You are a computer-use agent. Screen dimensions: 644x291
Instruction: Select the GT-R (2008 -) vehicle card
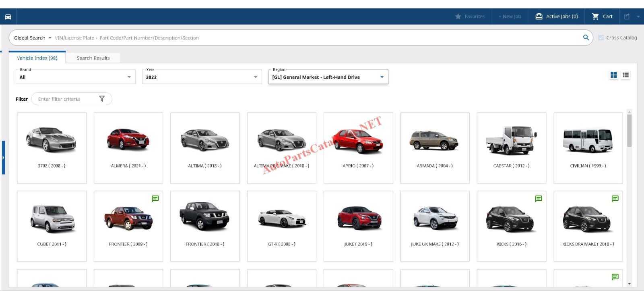[x=282, y=226]
